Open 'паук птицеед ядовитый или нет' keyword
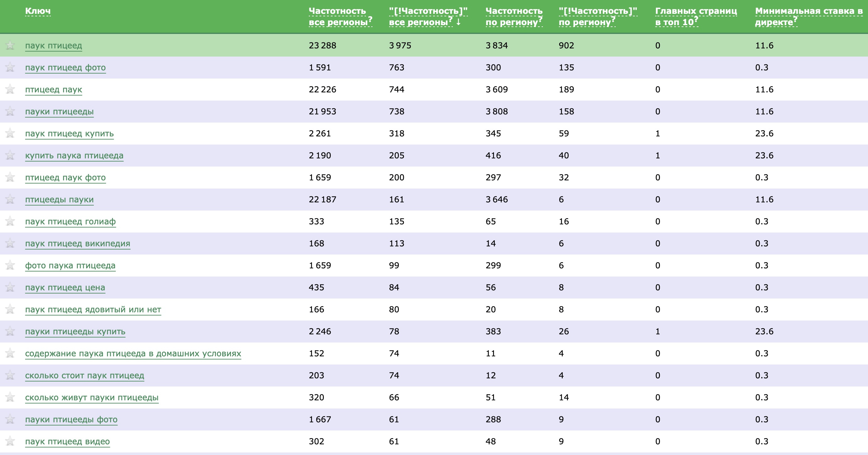The width and height of the screenshot is (868, 455). [93, 309]
